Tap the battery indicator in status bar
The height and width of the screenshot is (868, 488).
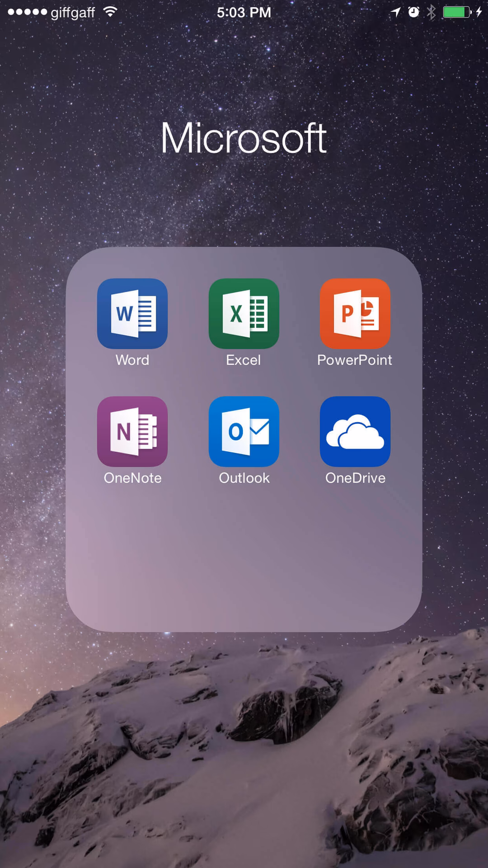pyautogui.click(x=457, y=12)
